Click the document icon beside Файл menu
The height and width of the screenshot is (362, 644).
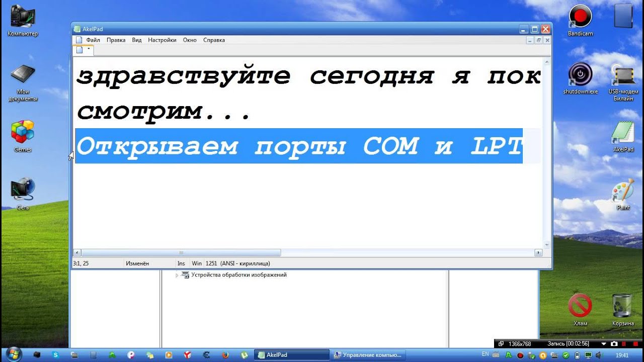tap(78, 40)
